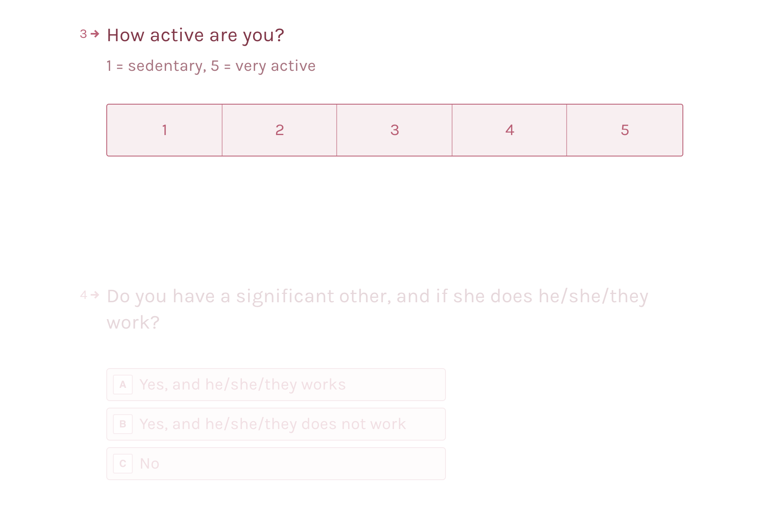This screenshot has width=769, height=532.
Task: Click the "How active are you?" heading
Action: pos(195,35)
